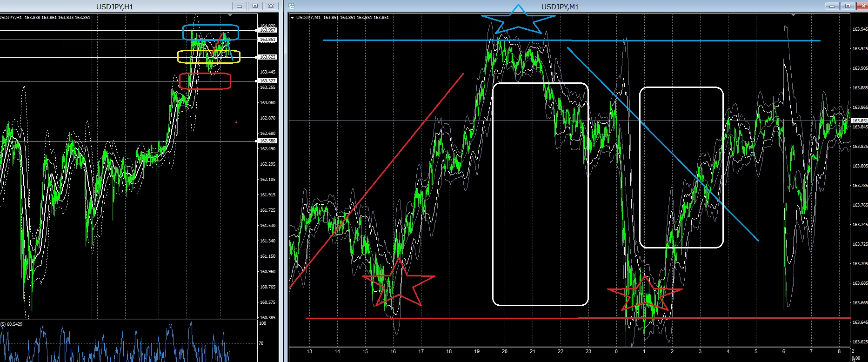
Task: Close the USDJPY,M1 chart window
Action: click(861, 6)
